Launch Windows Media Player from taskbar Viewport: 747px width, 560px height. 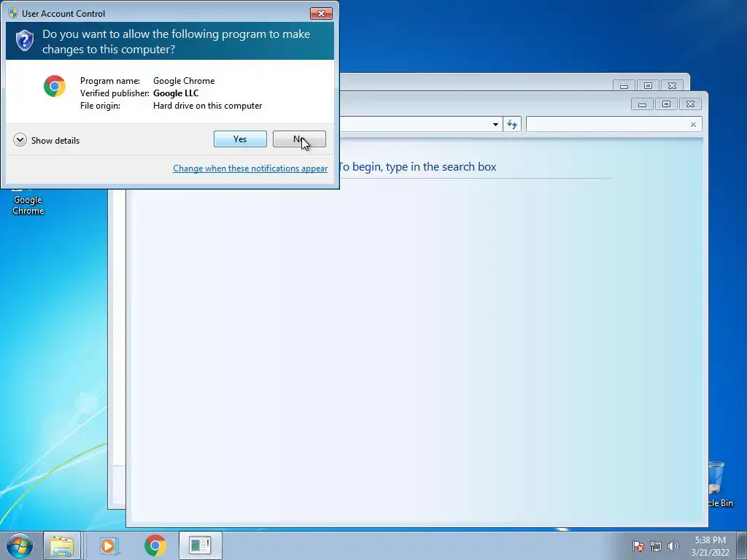click(109, 545)
